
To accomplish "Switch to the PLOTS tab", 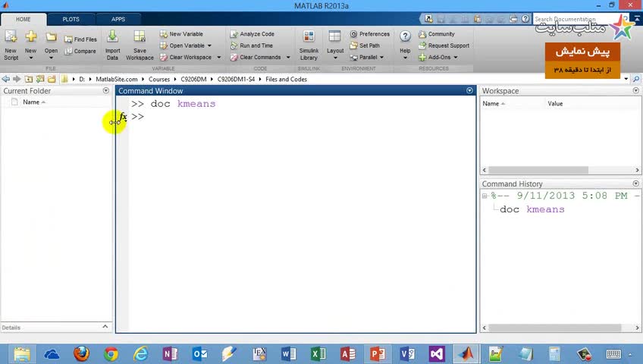I will tap(71, 19).
